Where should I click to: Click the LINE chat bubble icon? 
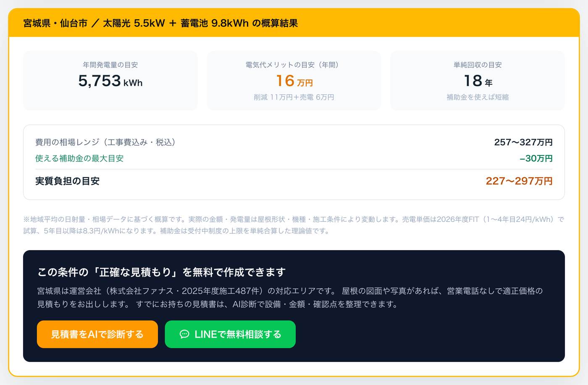click(x=184, y=334)
